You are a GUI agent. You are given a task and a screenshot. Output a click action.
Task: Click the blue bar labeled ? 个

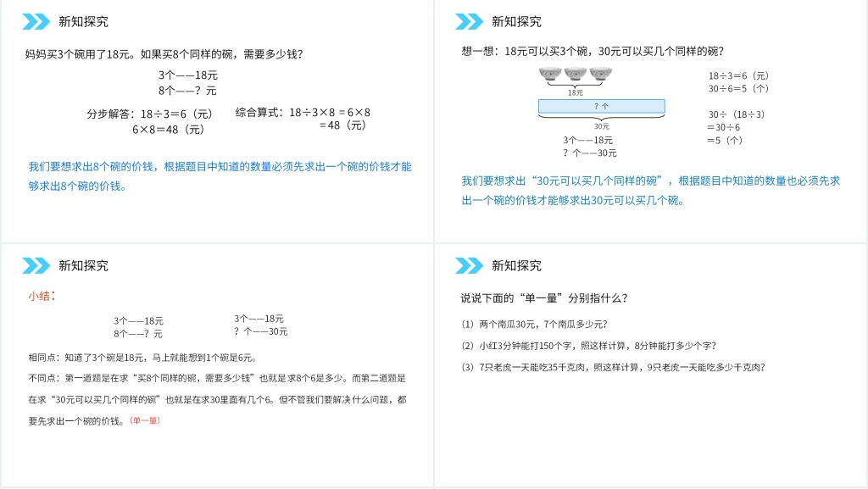coord(602,106)
